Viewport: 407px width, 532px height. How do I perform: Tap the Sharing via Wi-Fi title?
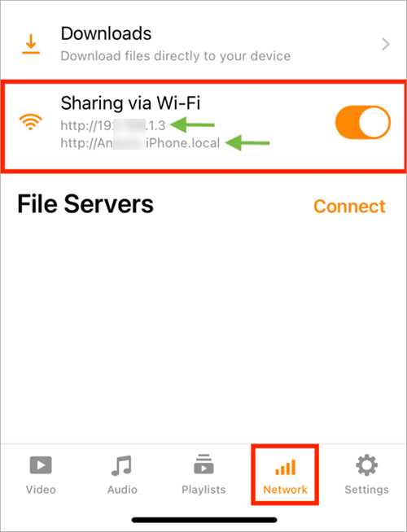[130, 102]
